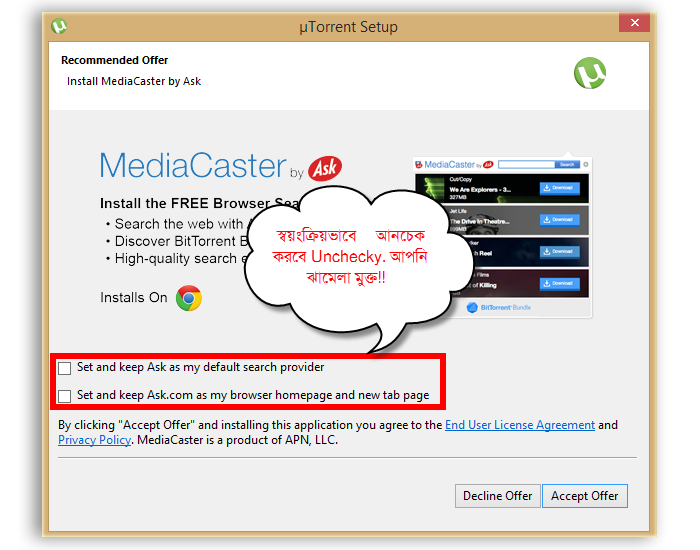The image size is (700, 550).
Task: Click the 'Recommended Offer' heading text
Action: point(115,60)
